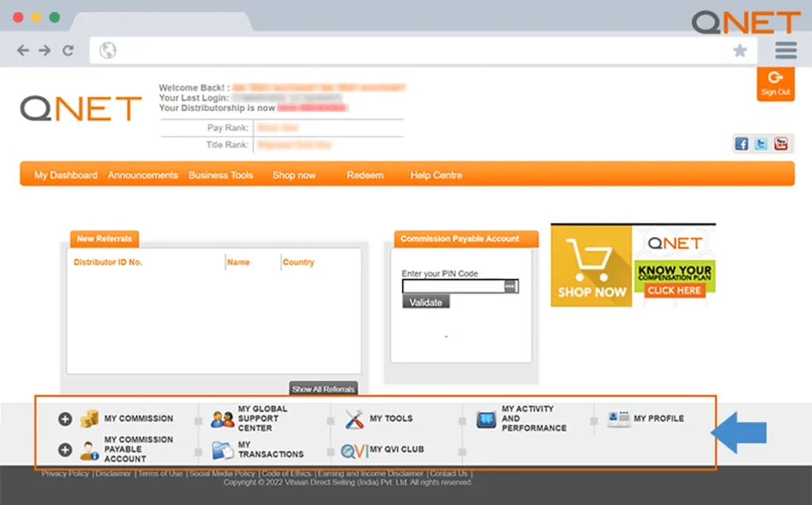Open Announcements menu item
This screenshot has height=505, width=812.
pyautogui.click(x=143, y=175)
